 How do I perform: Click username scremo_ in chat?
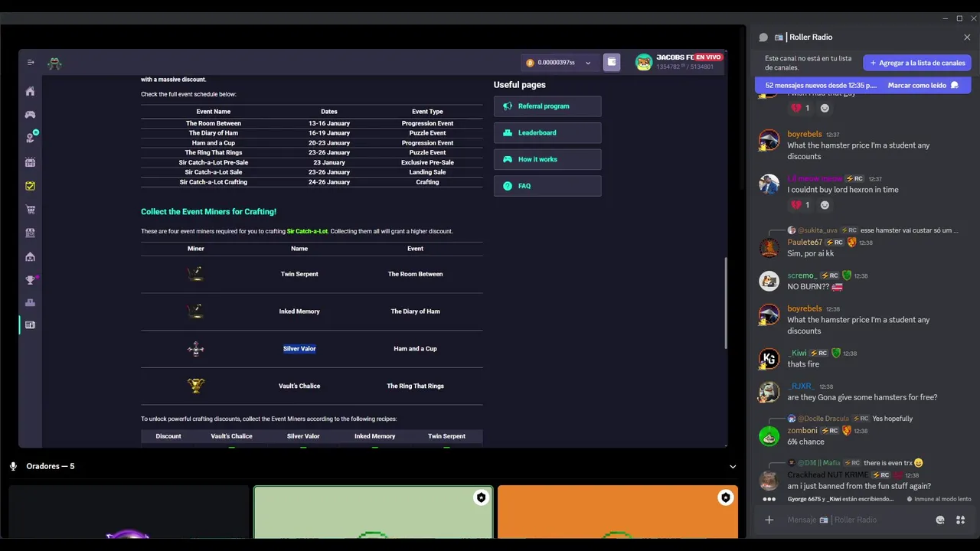802,275
